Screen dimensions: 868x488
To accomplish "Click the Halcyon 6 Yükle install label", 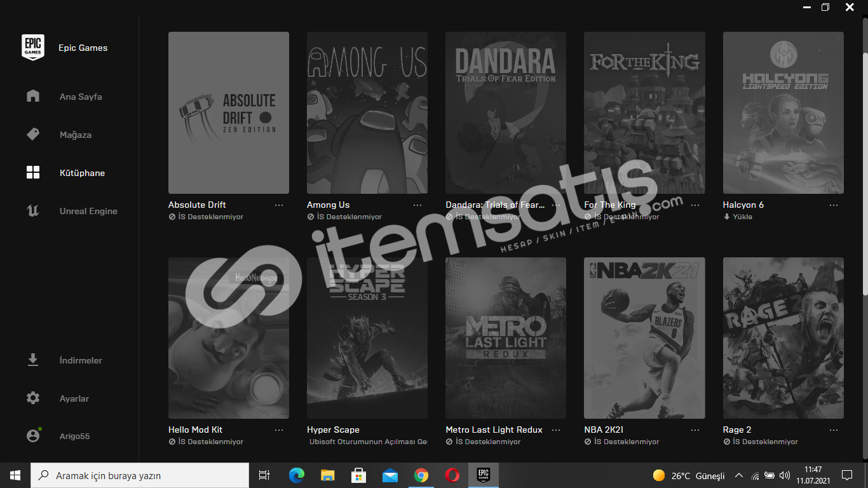I will pos(738,217).
